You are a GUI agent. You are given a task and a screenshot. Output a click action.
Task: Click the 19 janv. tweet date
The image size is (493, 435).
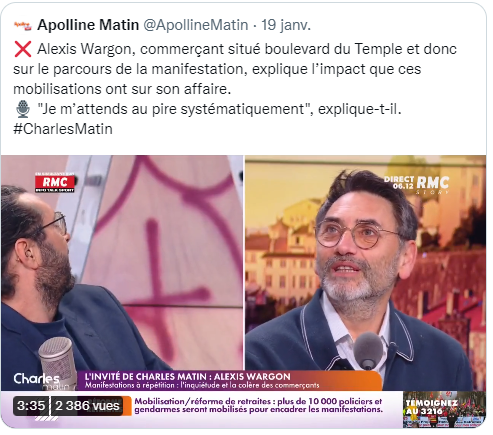(x=286, y=25)
